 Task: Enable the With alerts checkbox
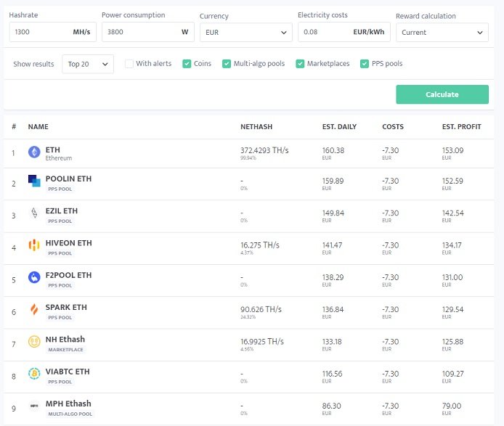click(129, 64)
